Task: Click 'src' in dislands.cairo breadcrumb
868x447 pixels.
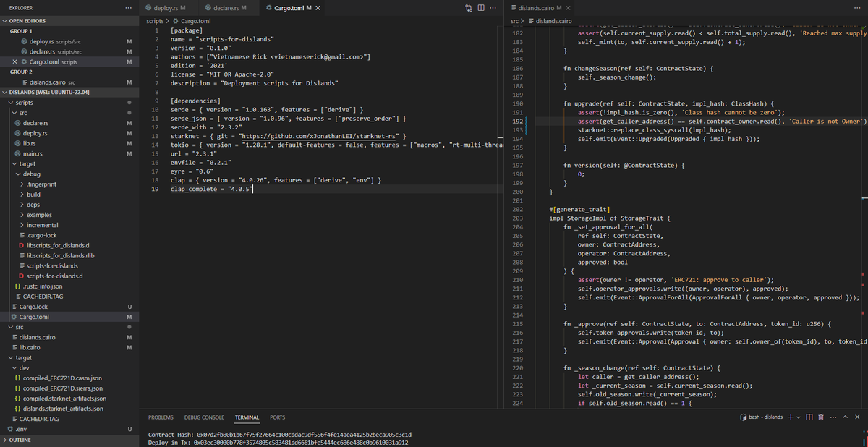Action: point(516,21)
